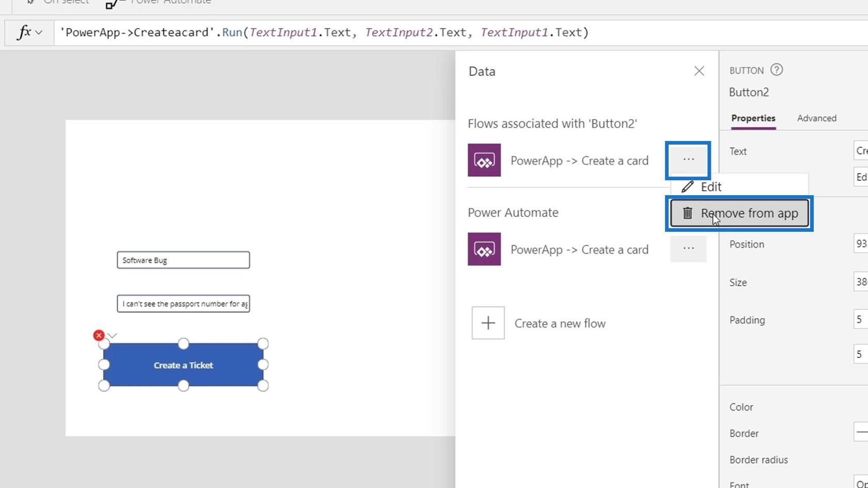Click the first Padding value field
Image resolution: width=868 pixels, height=488 pixels.
861,320
